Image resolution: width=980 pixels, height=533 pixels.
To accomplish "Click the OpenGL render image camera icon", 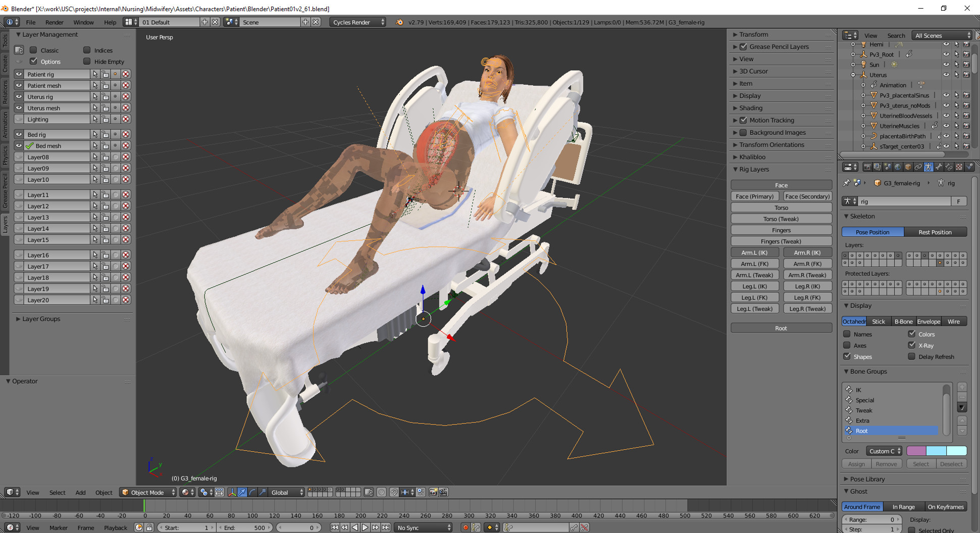I will point(433,492).
